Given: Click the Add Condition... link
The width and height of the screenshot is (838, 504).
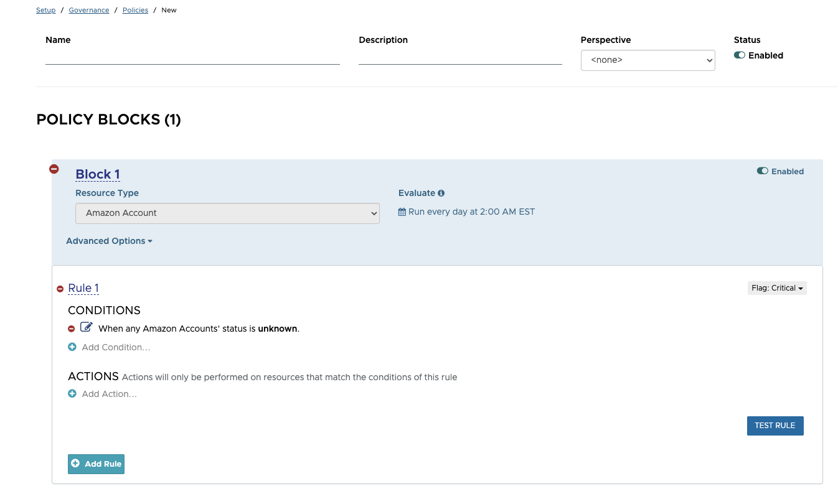Looking at the screenshot, I should click(116, 347).
